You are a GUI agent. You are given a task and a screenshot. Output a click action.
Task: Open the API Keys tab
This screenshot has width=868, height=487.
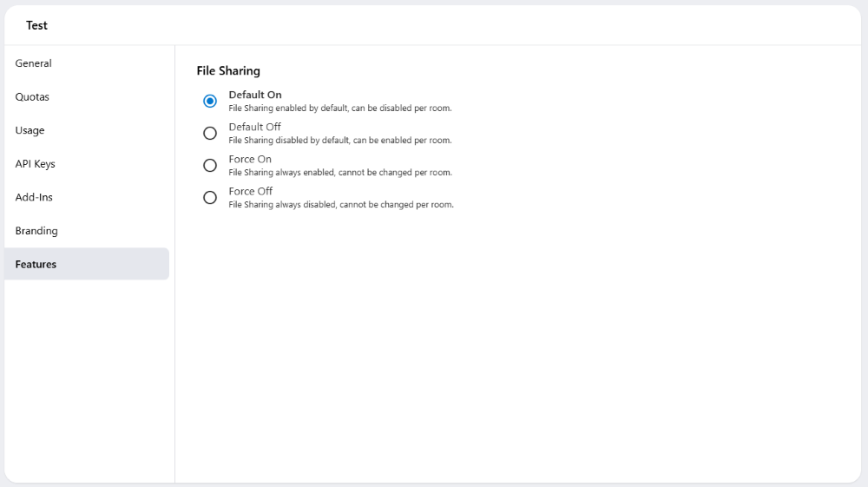pyautogui.click(x=87, y=164)
